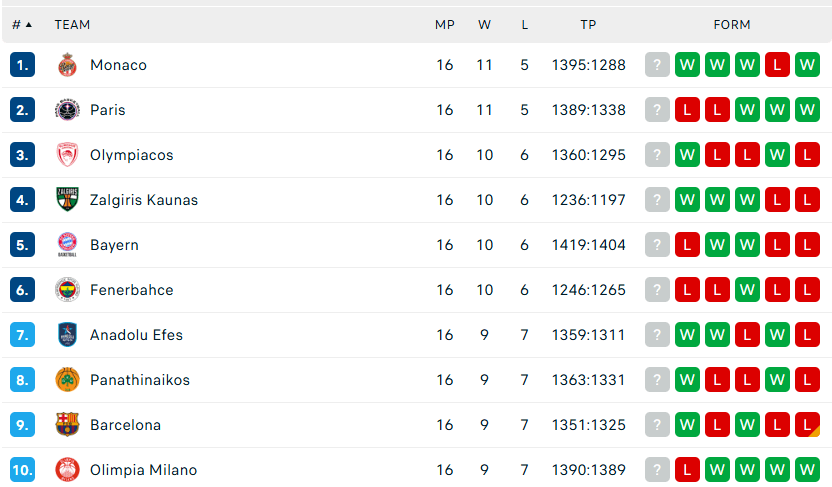Click the rank 7 position badge

23,335
